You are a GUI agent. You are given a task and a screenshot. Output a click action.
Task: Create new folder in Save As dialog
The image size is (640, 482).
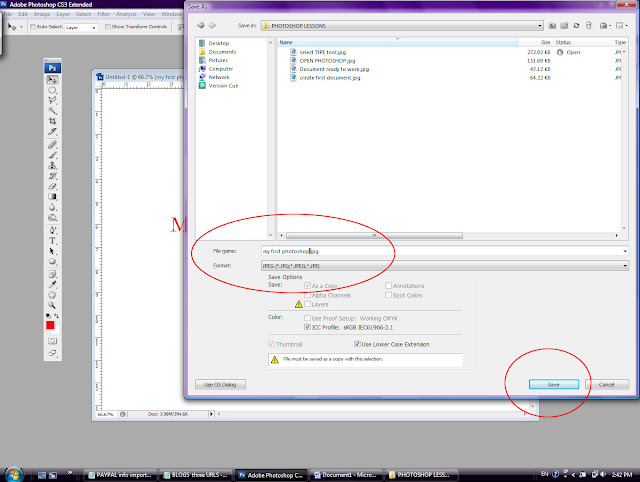[564, 25]
